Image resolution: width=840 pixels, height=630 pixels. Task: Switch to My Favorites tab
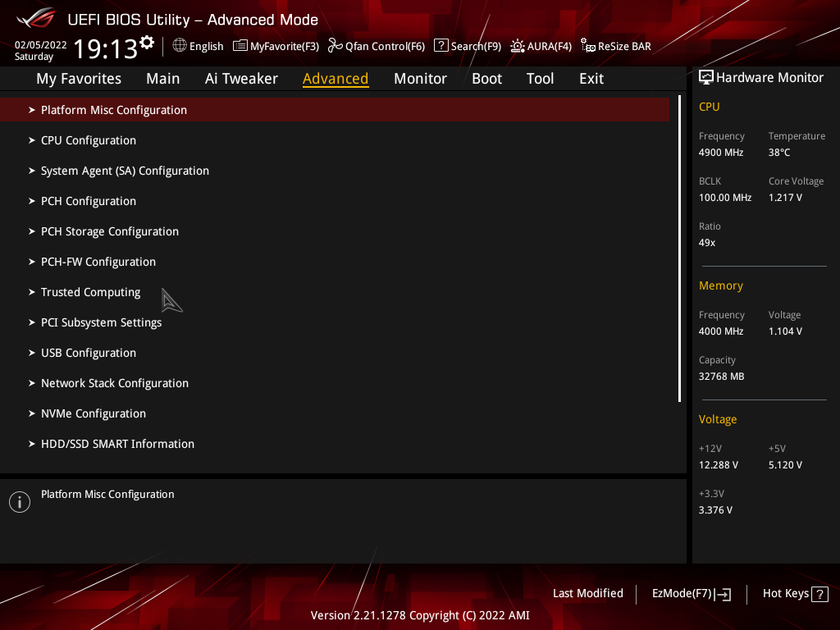[79, 79]
